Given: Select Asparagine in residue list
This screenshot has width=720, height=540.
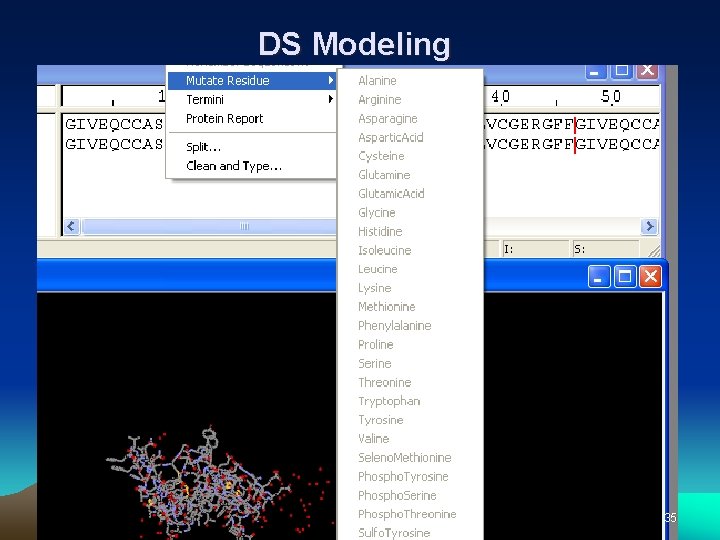Looking at the screenshot, I should pyautogui.click(x=388, y=118).
